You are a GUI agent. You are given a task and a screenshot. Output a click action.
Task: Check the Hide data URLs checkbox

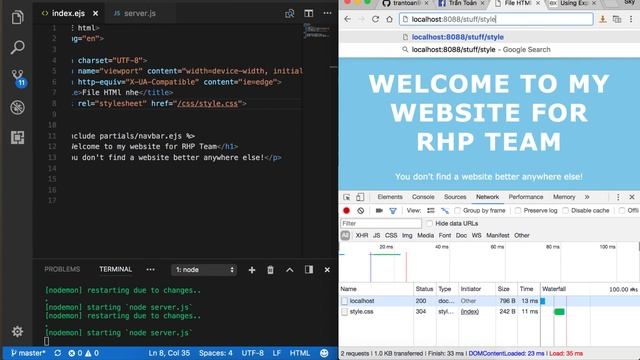429,224
